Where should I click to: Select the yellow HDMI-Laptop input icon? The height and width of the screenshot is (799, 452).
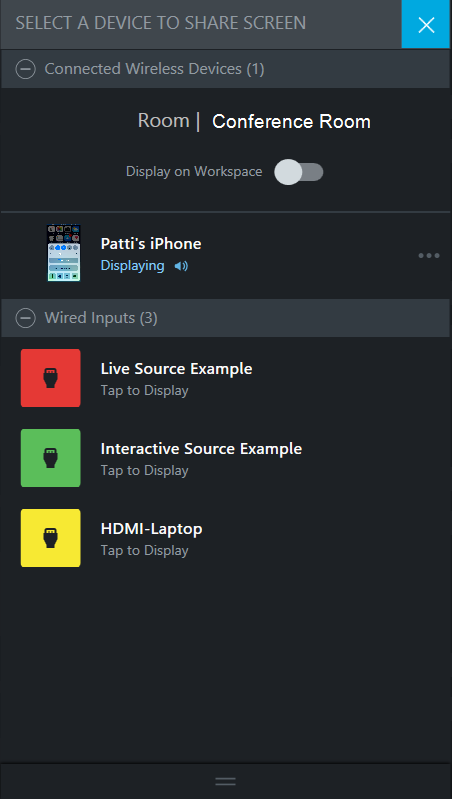[x=50, y=538]
